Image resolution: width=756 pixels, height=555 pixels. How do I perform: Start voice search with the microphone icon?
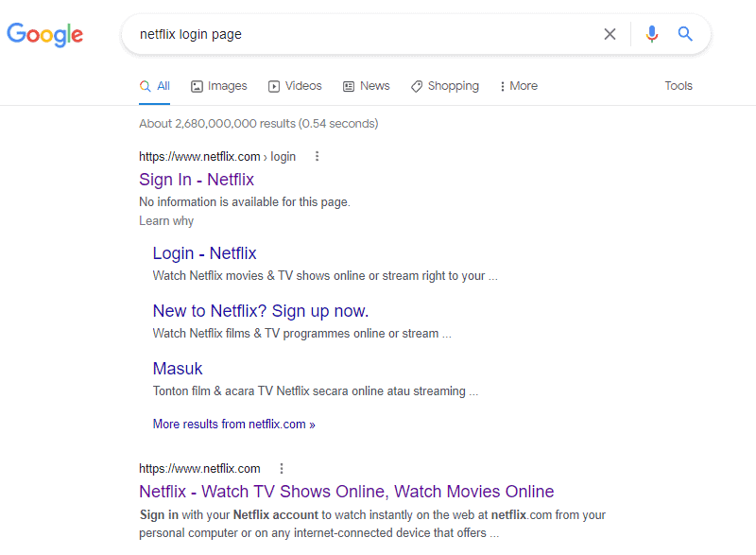[652, 34]
